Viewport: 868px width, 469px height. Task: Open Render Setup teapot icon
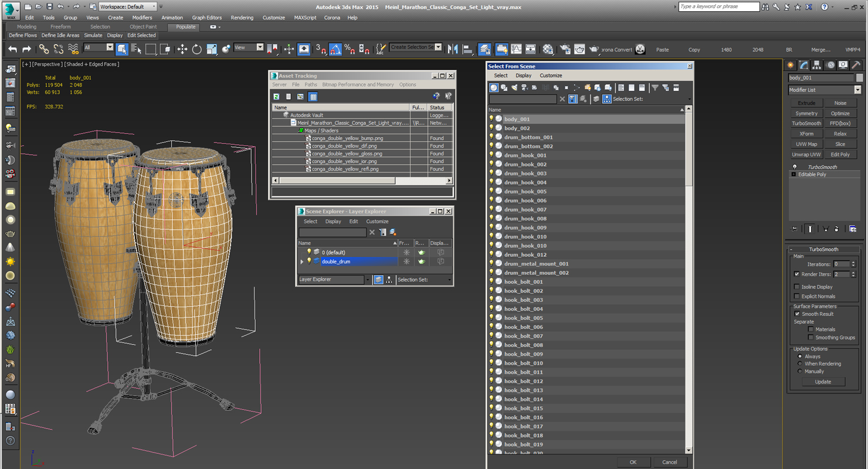(565, 49)
